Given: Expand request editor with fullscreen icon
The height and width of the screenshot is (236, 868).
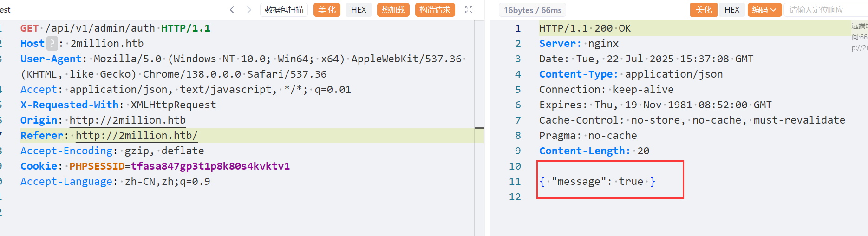Looking at the screenshot, I should tap(469, 10).
